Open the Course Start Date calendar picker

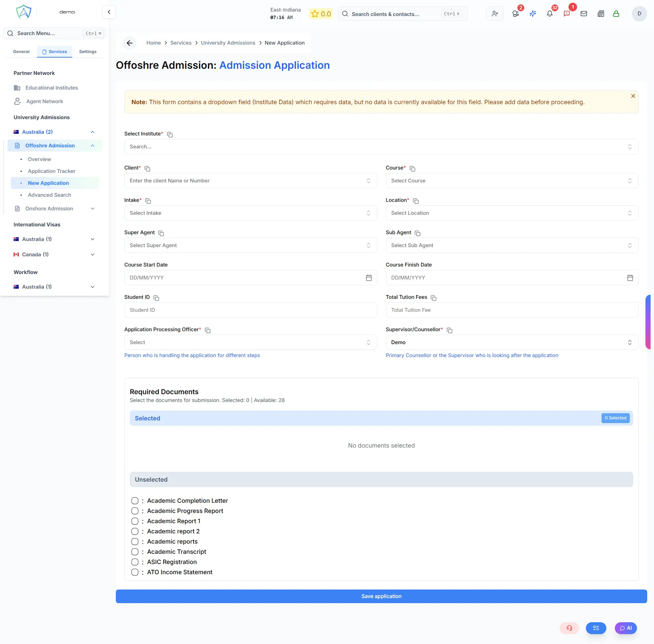click(369, 277)
